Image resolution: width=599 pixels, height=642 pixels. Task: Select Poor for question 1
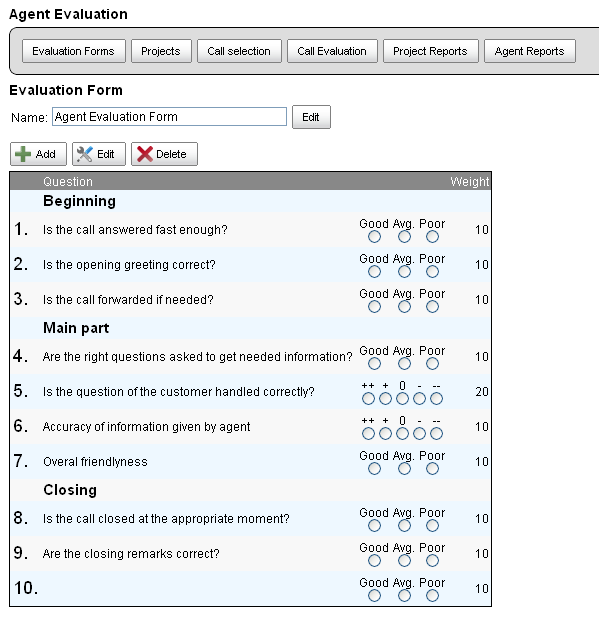click(x=432, y=237)
